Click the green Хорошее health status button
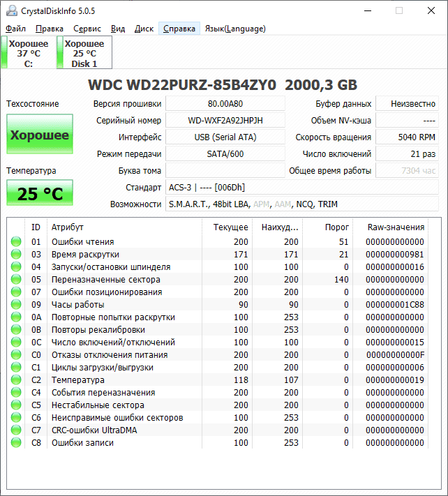This screenshot has width=448, height=496. (x=39, y=135)
